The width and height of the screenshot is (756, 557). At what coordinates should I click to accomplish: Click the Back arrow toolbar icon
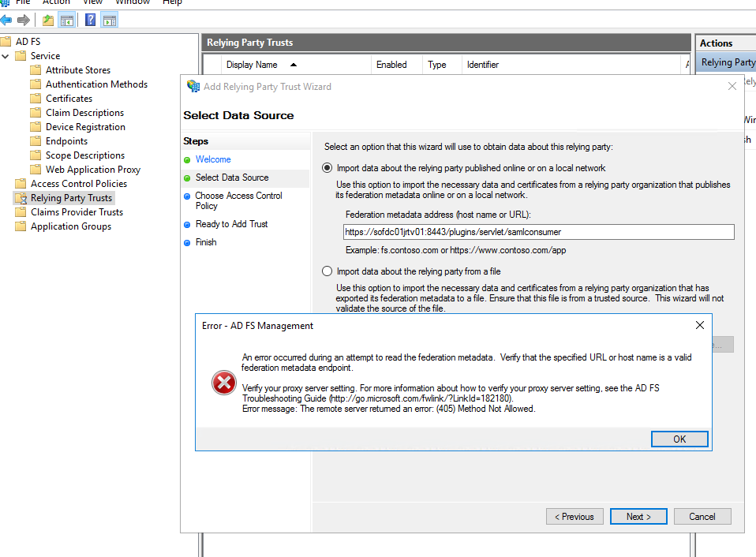(6, 21)
